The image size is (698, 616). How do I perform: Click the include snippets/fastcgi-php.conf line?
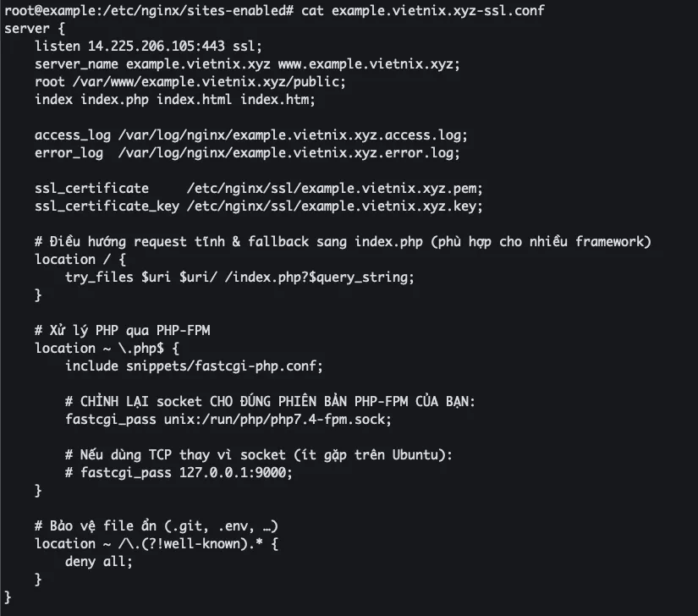coord(195,366)
